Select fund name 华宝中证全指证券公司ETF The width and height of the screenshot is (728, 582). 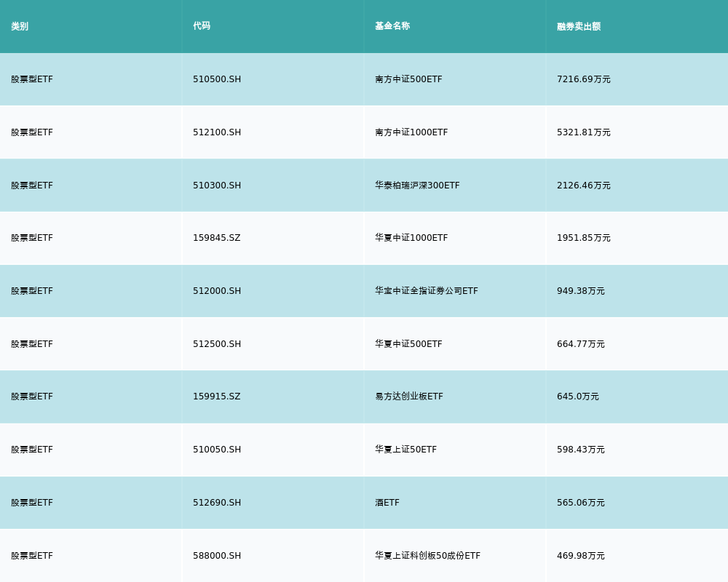click(x=426, y=291)
